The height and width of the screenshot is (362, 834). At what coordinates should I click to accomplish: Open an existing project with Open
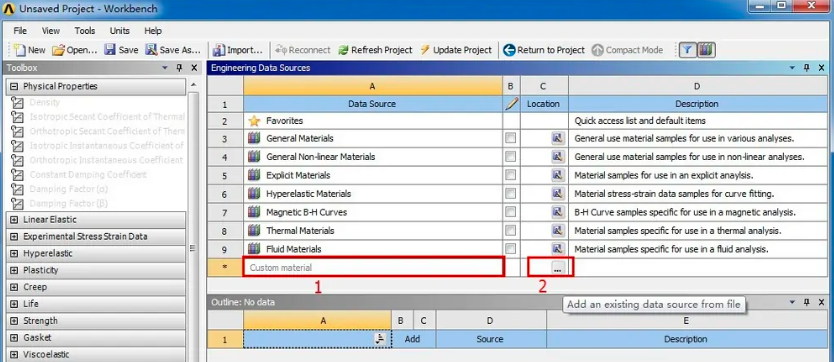(x=74, y=50)
